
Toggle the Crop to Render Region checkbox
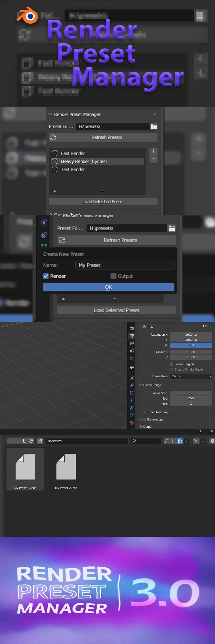click(172, 369)
